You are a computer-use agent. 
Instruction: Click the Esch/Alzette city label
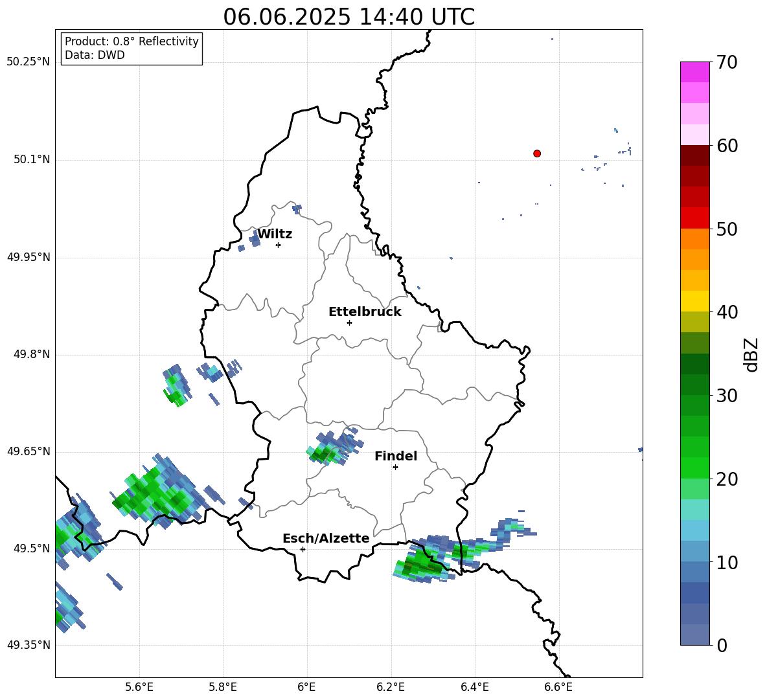point(326,538)
